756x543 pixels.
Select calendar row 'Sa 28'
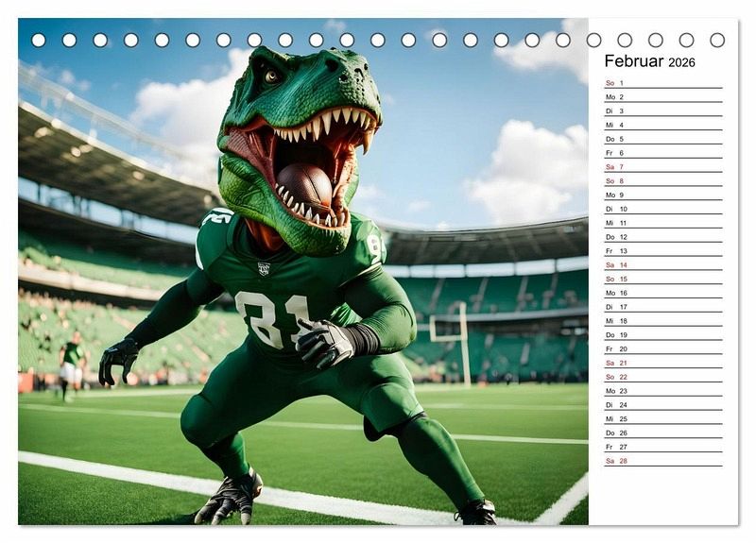click(663, 460)
